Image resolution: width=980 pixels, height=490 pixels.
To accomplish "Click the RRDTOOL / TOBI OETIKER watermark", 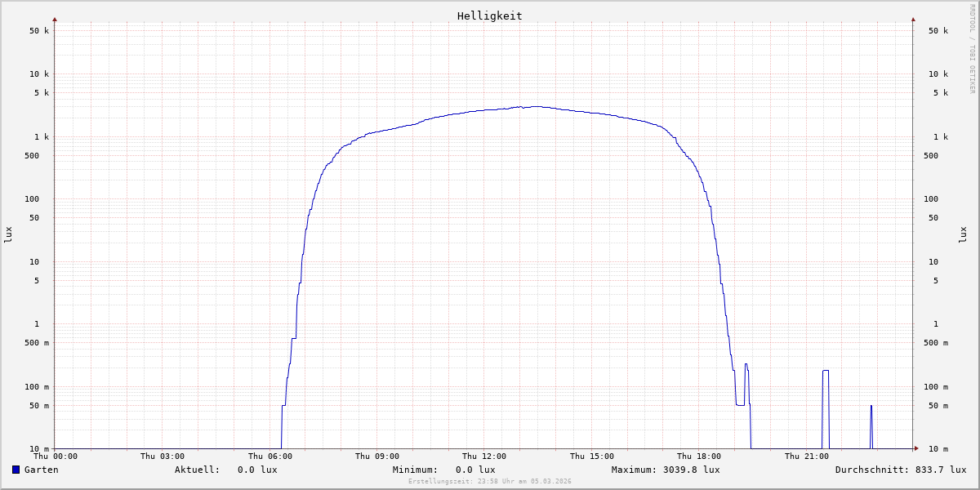I will pyautogui.click(x=972, y=49).
